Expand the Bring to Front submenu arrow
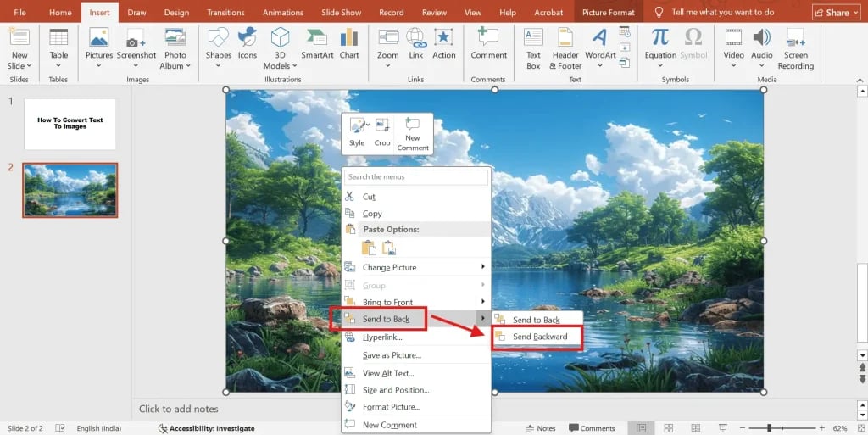This screenshot has width=868, height=435. click(x=483, y=302)
